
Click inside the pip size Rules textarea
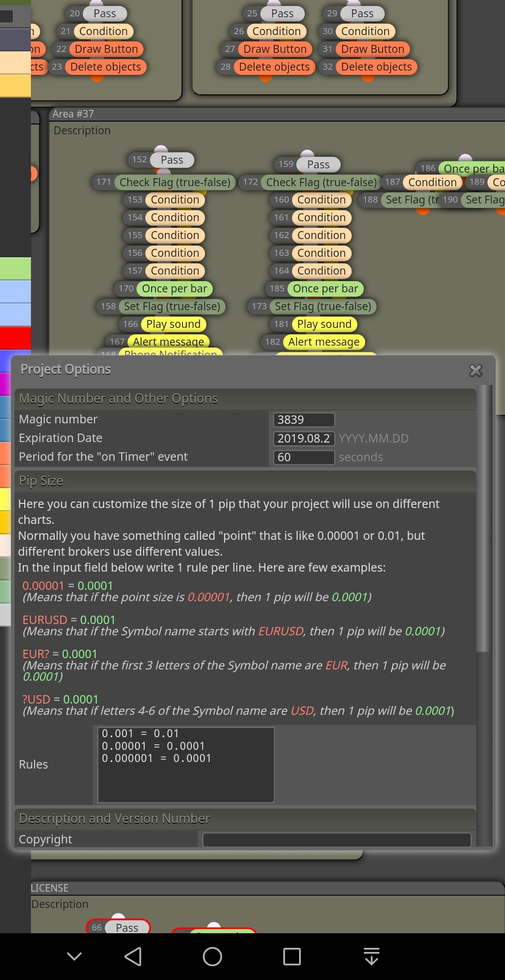pyautogui.click(x=186, y=764)
